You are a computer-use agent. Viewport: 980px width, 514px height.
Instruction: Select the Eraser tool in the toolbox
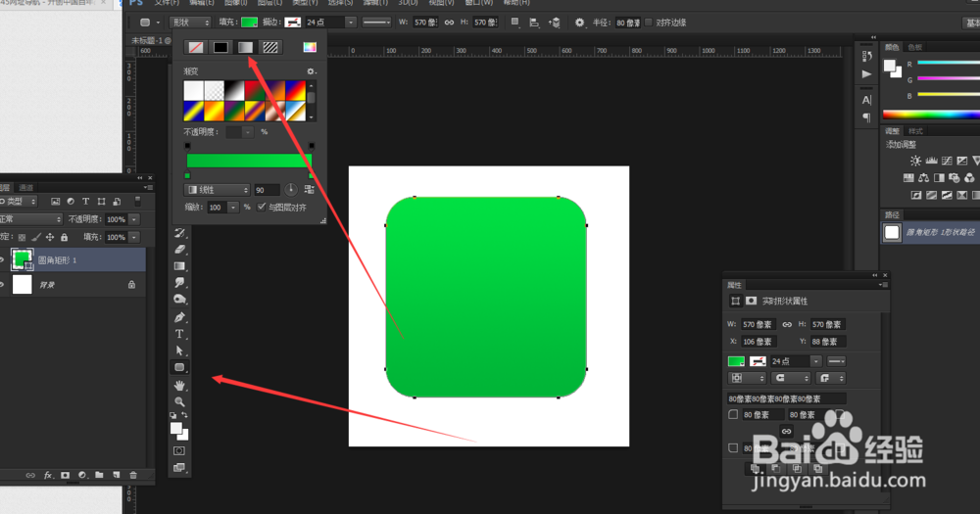tap(180, 250)
